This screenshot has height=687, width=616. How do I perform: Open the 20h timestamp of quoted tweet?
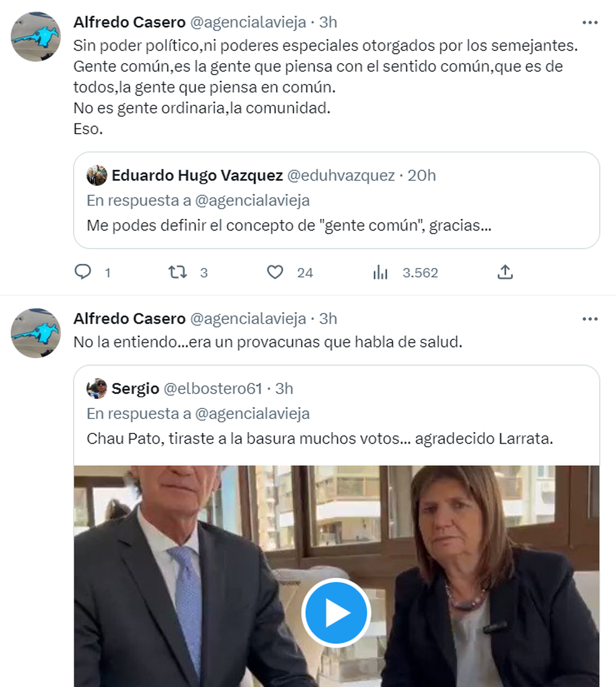[421, 176]
